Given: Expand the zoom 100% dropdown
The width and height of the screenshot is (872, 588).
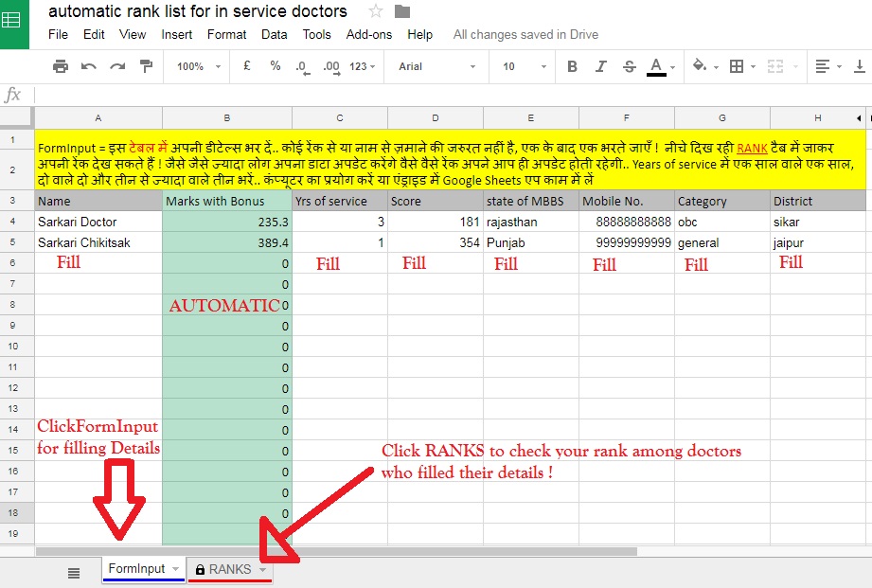Looking at the screenshot, I should 199,66.
